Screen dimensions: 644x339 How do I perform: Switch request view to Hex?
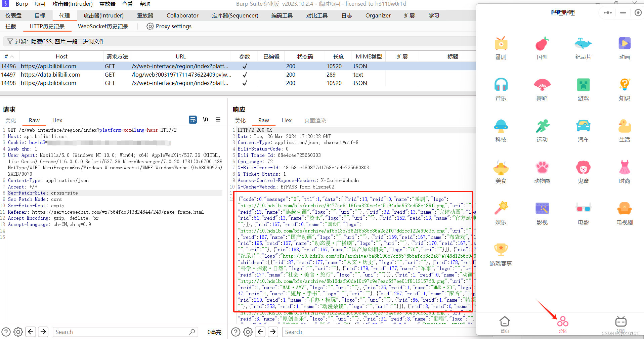click(57, 120)
